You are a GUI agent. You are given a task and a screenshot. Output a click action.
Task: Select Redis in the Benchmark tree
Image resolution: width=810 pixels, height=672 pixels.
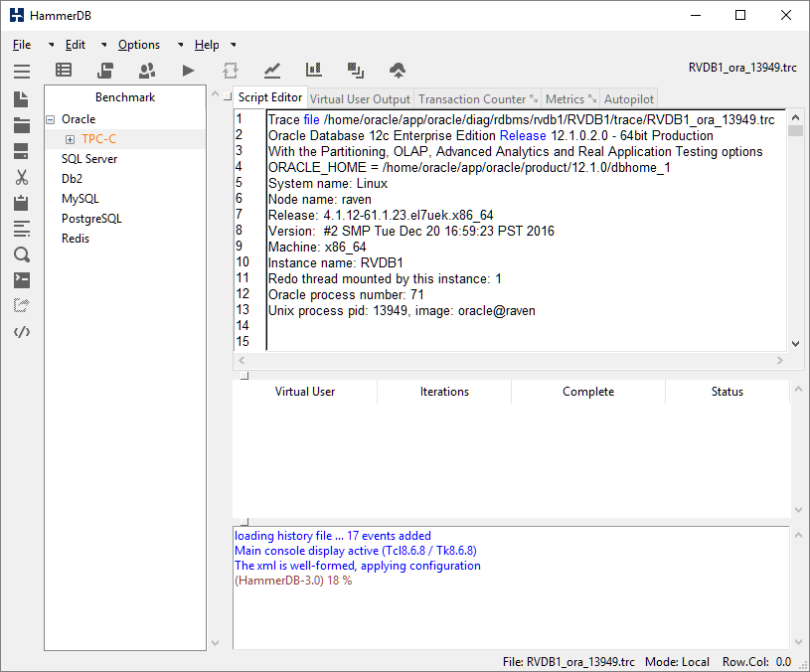[76, 239]
